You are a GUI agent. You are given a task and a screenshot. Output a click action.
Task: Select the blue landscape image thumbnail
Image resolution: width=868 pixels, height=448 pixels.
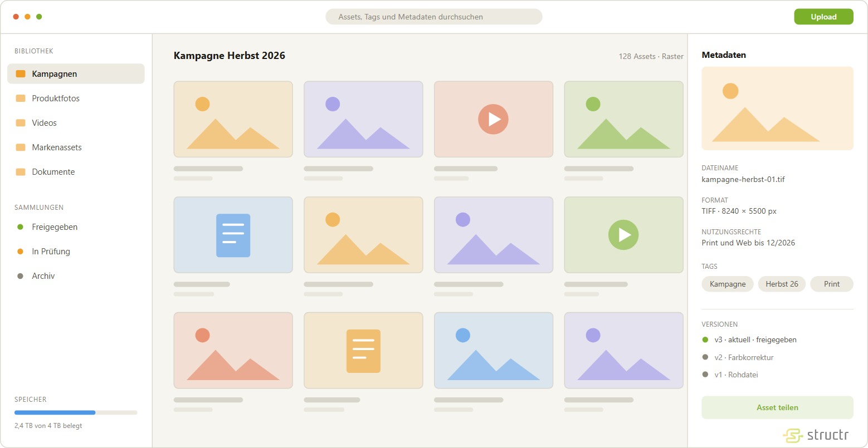(x=493, y=351)
